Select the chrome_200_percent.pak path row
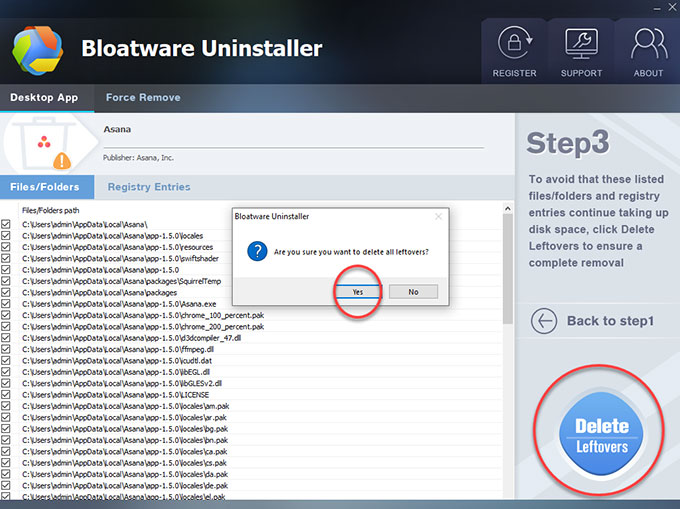Viewport: 680px width, 509px height. click(143, 326)
